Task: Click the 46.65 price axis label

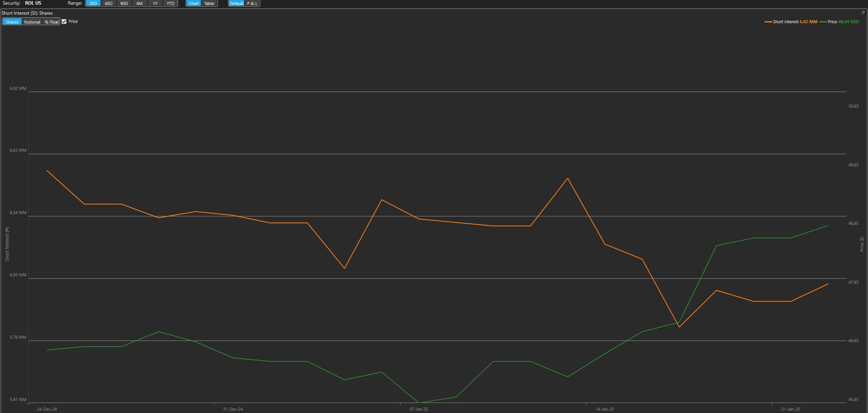Action: coord(853,341)
